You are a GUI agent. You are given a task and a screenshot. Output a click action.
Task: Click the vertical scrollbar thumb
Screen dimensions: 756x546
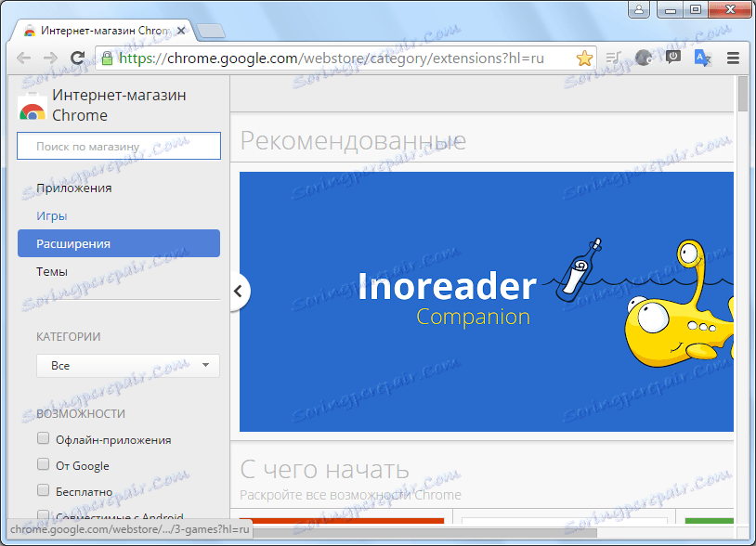click(x=743, y=94)
